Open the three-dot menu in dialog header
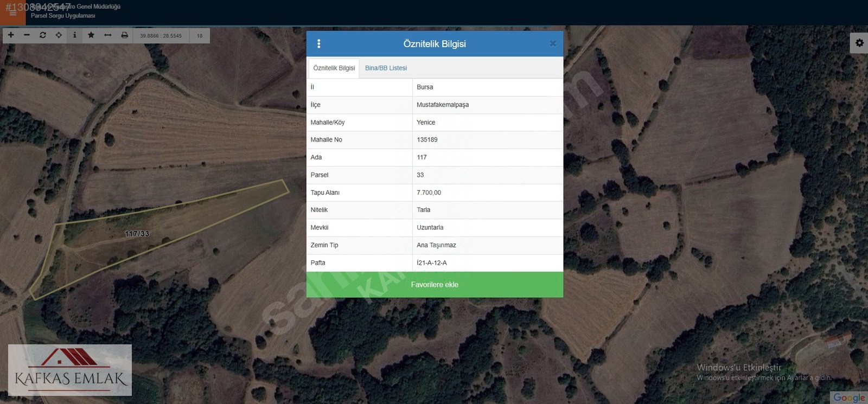 tap(318, 44)
